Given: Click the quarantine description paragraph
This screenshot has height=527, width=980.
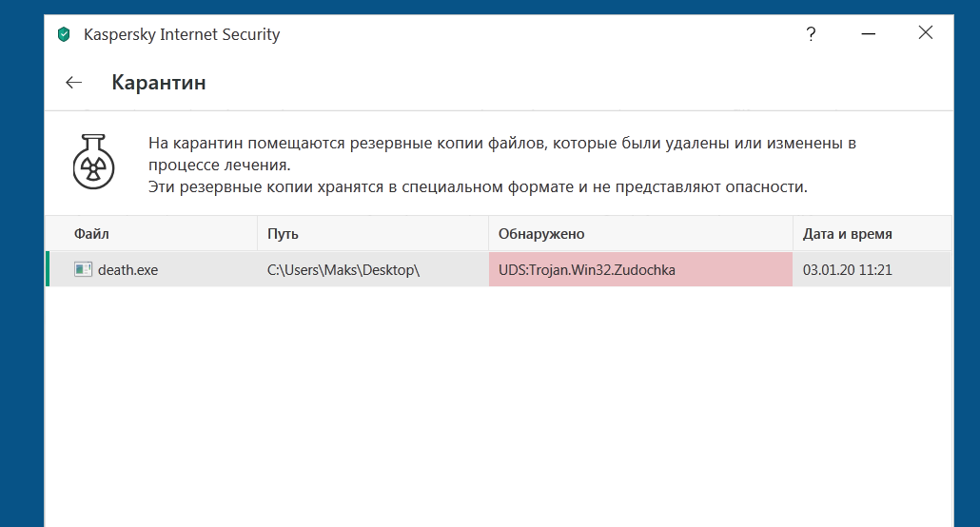Looking at the screenshot, I should [x=502, y=165].
